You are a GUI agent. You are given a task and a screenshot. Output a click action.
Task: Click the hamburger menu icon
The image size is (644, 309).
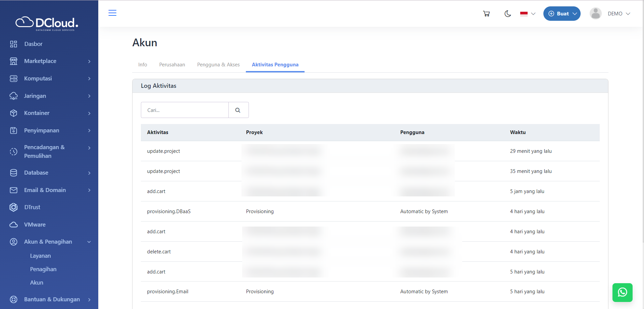tap(112, 13)
